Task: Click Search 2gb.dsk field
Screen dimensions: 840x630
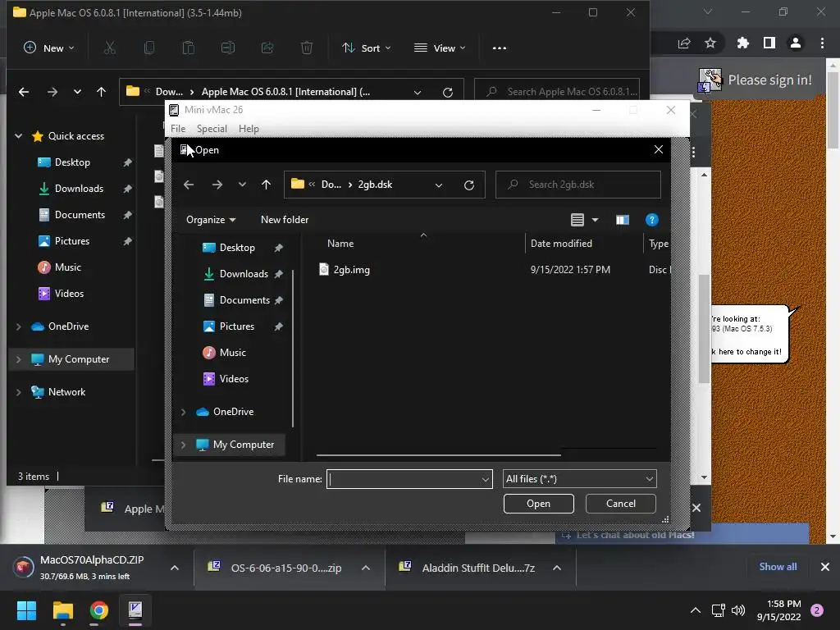Action: pyautogui.click(x=578, y=185)
